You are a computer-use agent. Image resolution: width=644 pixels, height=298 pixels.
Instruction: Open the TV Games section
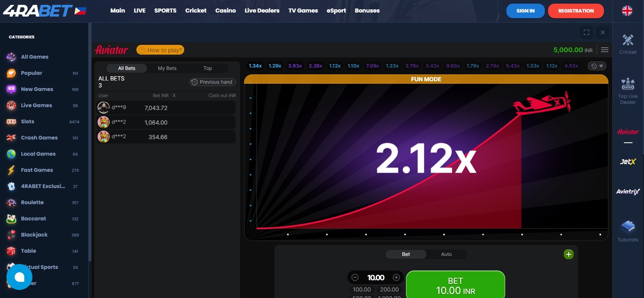(x=303, y=11)
